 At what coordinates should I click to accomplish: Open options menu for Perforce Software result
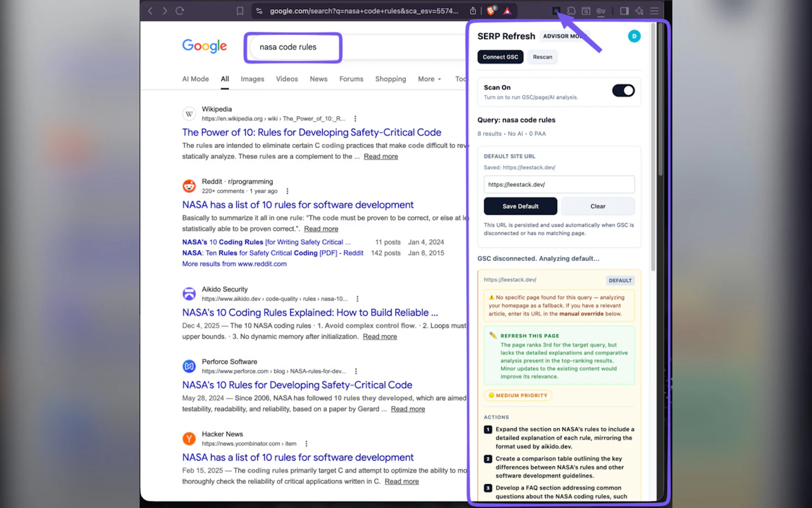[x=356, y=371]
